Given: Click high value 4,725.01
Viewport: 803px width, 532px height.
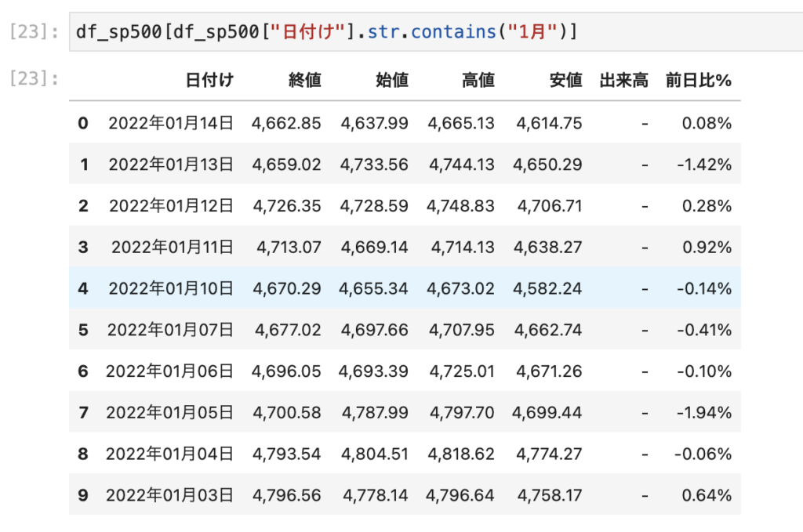Looking at the screenshot, I should pos(462,371).
